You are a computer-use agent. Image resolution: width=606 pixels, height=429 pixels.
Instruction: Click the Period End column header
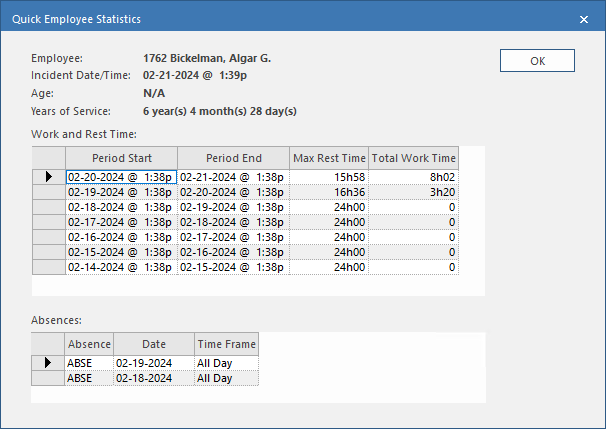(233, 158)
